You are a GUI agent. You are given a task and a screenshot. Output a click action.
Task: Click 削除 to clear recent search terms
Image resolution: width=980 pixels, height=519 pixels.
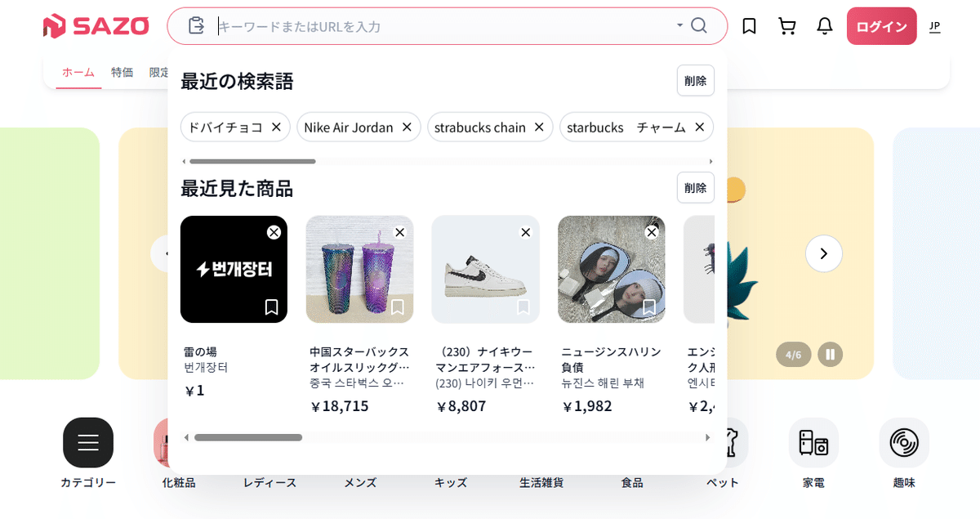[x=695, y=80]
